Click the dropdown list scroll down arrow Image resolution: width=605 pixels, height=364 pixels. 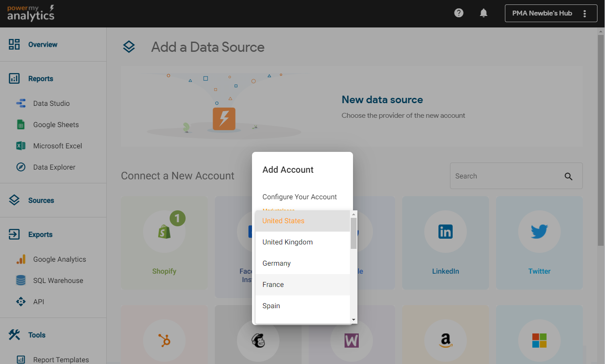coord(353,319)
